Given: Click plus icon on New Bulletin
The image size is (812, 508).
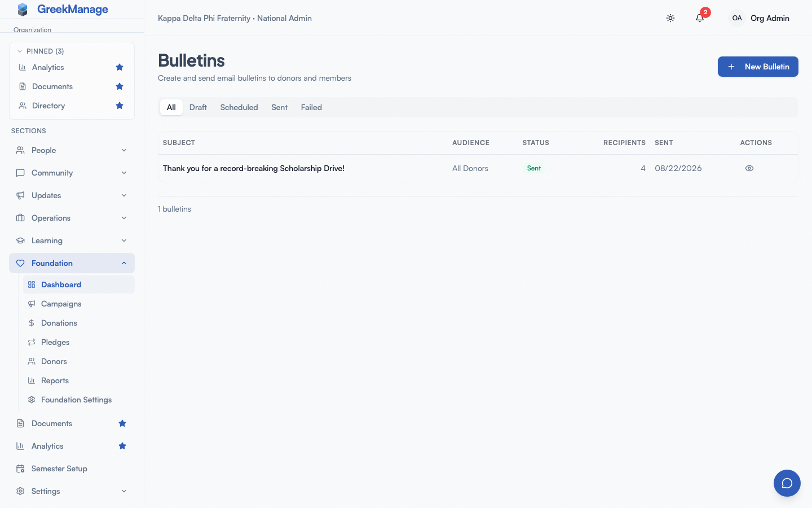Looking at the screenshot, I should (731, 67).
